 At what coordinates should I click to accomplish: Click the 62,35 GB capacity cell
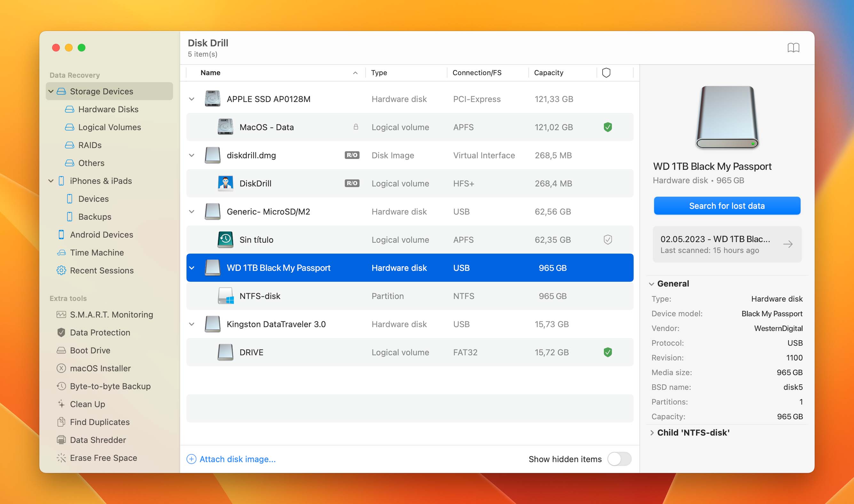pyautogui.click(x=553, y=240)
